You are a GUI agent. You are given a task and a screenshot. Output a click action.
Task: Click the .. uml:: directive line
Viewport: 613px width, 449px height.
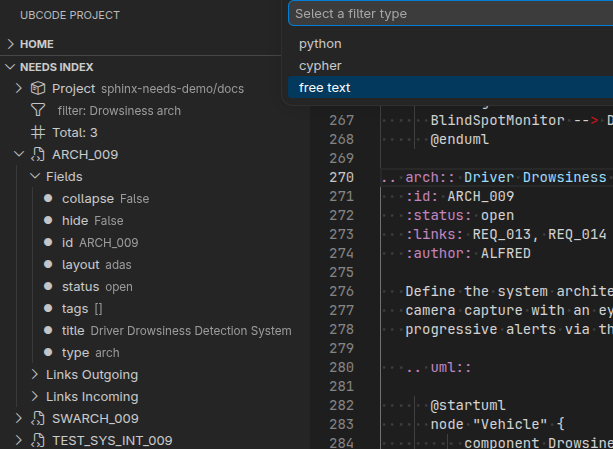click(x=439, y=367)
